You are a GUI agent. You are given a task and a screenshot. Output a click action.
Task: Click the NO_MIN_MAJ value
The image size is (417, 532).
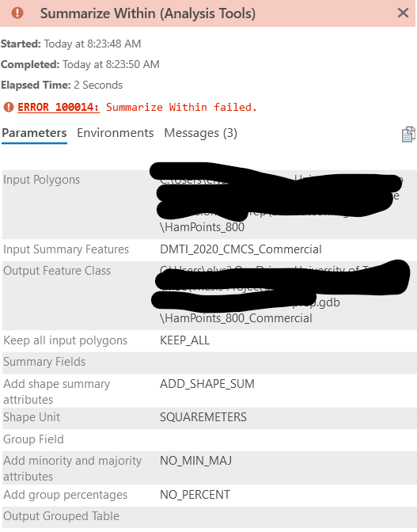click(196, 461)
